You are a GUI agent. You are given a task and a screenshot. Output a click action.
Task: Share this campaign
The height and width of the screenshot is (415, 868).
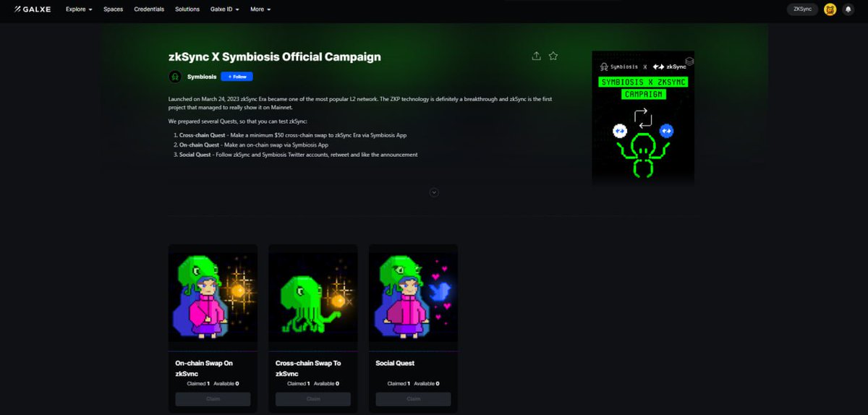click(x=536, y=56)
